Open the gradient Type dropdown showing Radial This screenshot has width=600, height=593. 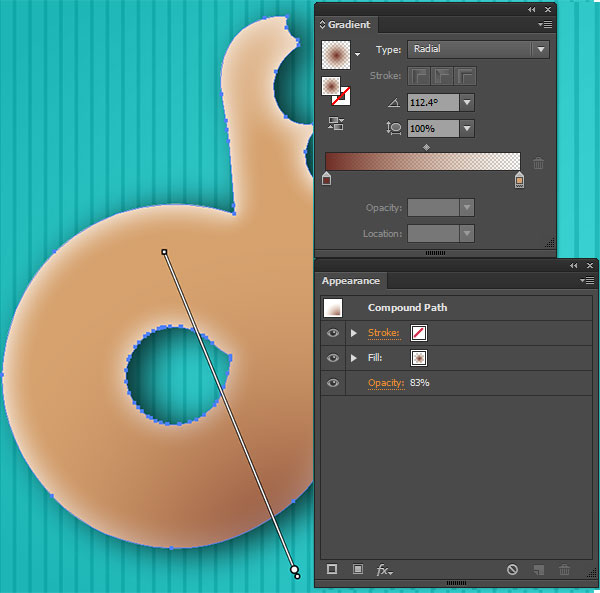click(480, 49)
